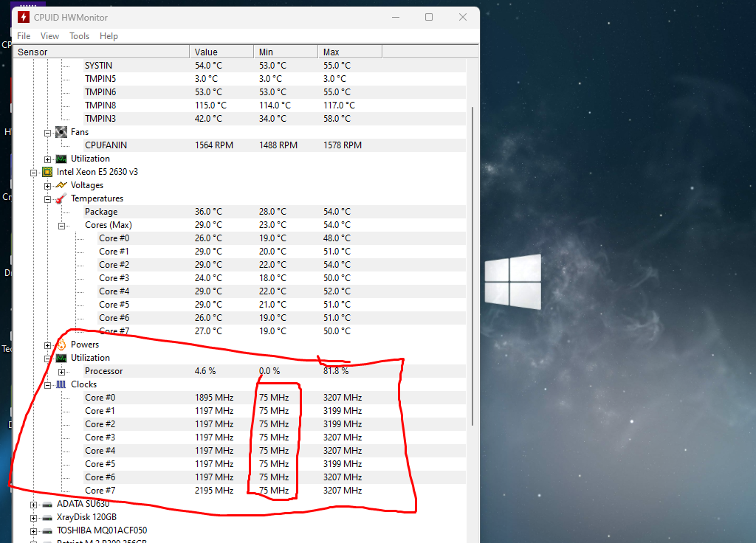Expand the Voltages node
The width and height of the screenshot is (756, 543).
coord(47,185)
